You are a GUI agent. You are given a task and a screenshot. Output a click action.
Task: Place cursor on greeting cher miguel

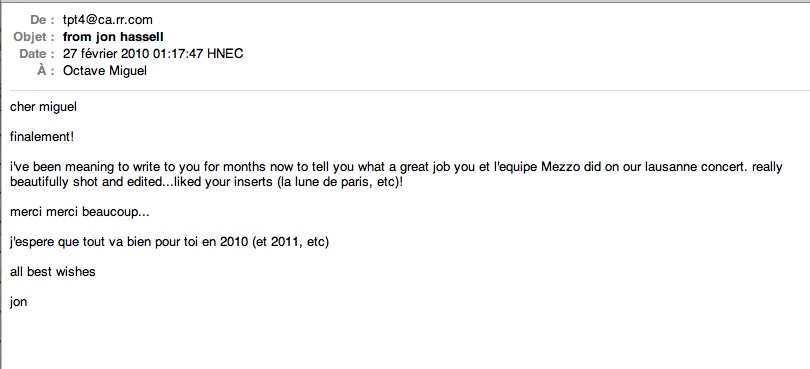click(x=43, y=107)
